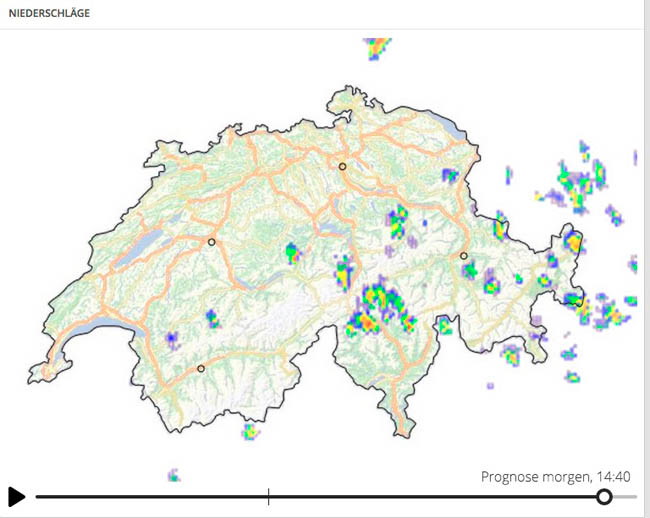Select the Zürich city marker circle
This screenshot has height=518, width=650.
coord(342,167)
